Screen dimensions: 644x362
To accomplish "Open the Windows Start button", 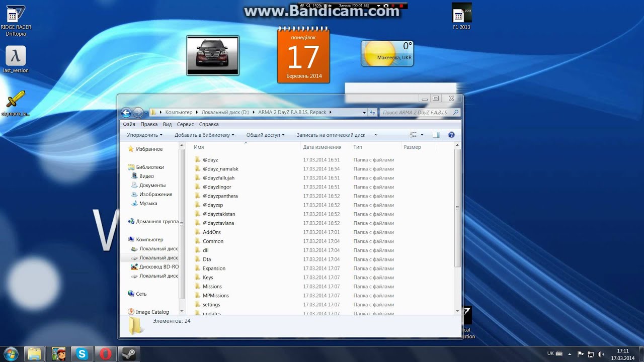I will 10,353.
